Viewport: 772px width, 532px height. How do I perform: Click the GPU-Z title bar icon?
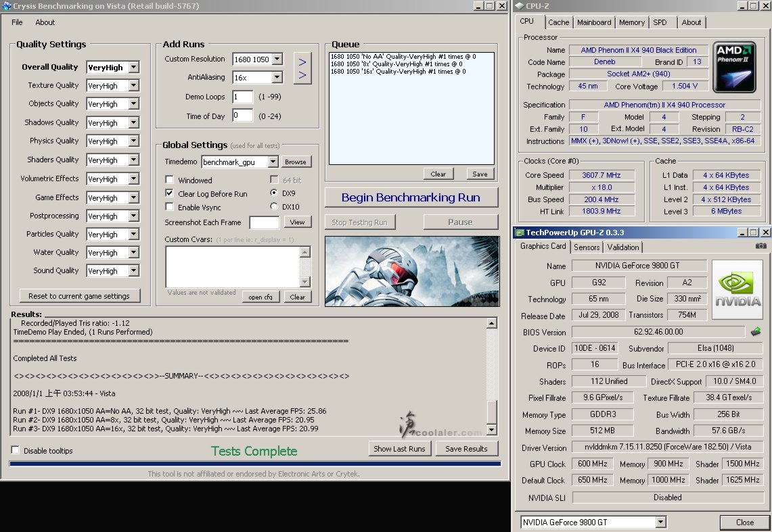coord(520,233)
